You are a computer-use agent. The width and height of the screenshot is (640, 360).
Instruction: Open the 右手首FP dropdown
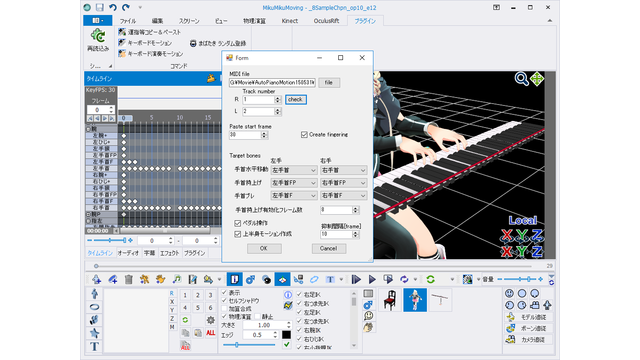344,183
